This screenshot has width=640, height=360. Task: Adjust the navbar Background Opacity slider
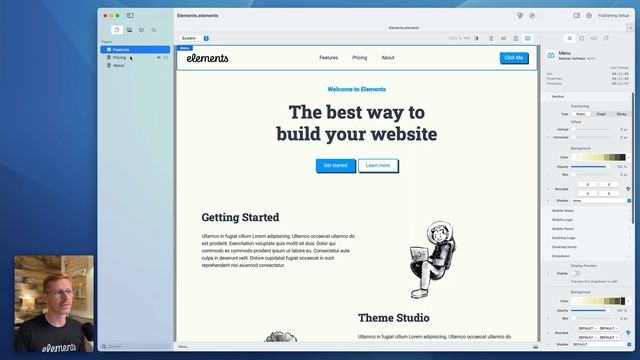[591, 167]
